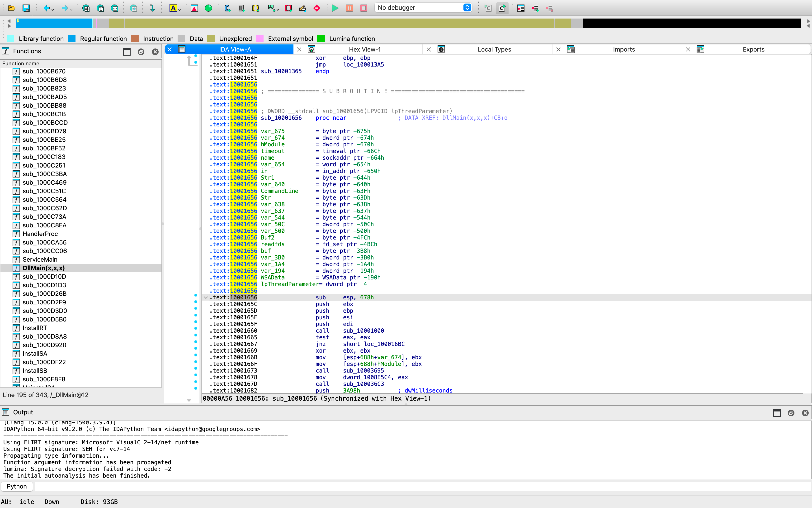Collapse function at .text:10001656 chevron
The width and height of the screenshot is (812, 508).
click(206, 297)
